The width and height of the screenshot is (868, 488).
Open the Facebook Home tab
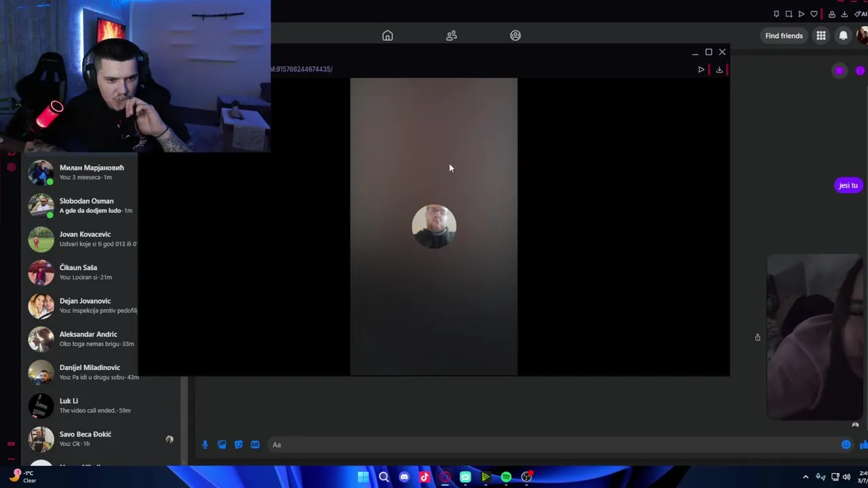pyautogui.click(x=387, y=35)
